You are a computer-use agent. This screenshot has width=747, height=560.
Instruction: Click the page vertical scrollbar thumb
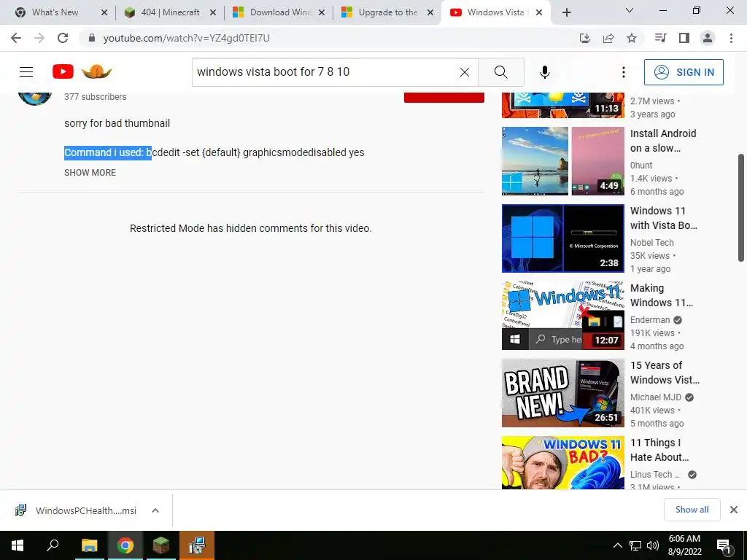pos(741,208)
